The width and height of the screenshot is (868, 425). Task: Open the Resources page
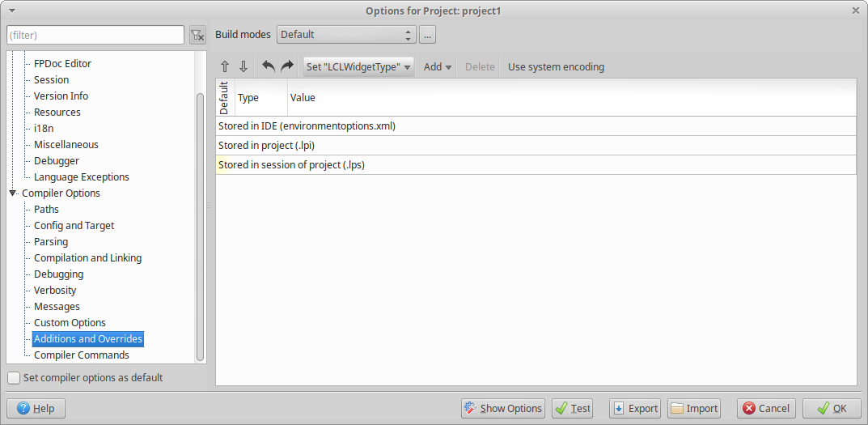tap(57, 112)
